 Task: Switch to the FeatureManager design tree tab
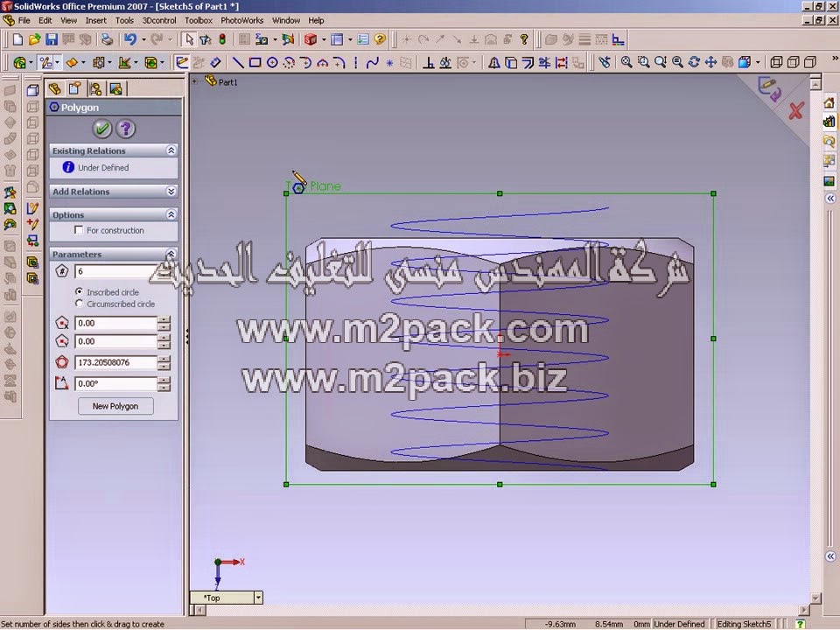(x=54, y=88)
